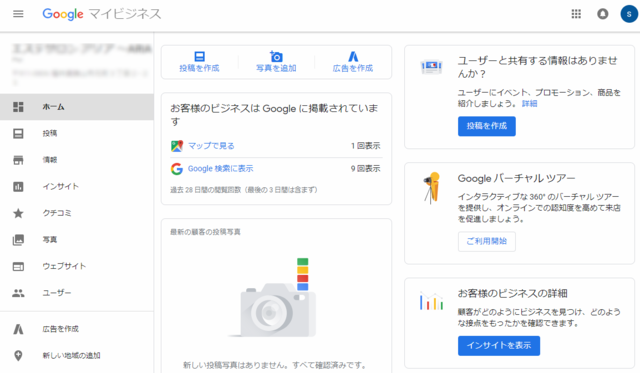Click the Ads icon beside 広告を作成 in sidebar
The height and width of the screenshot is (373, 640).
pos(18,329)
